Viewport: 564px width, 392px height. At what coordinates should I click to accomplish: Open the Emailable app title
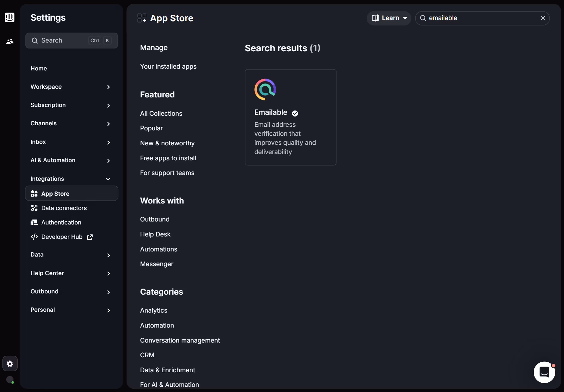pos(271,112)
